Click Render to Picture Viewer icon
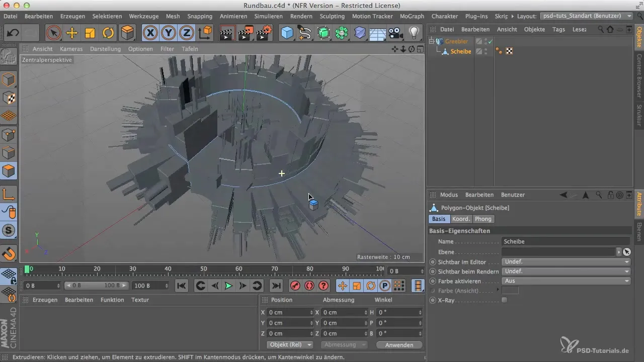644x362 pixels. (246, 33)
